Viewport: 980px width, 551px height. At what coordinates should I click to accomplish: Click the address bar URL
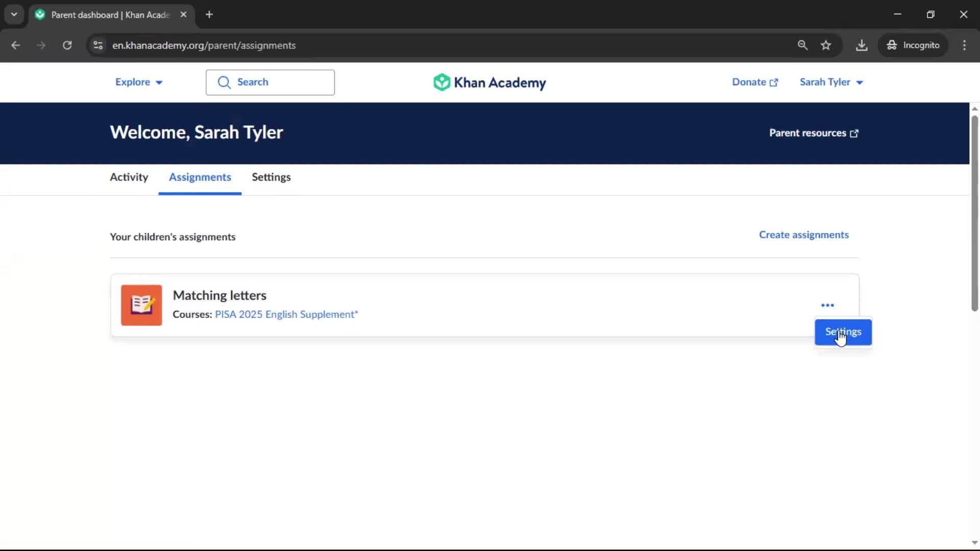pos(204,45)
